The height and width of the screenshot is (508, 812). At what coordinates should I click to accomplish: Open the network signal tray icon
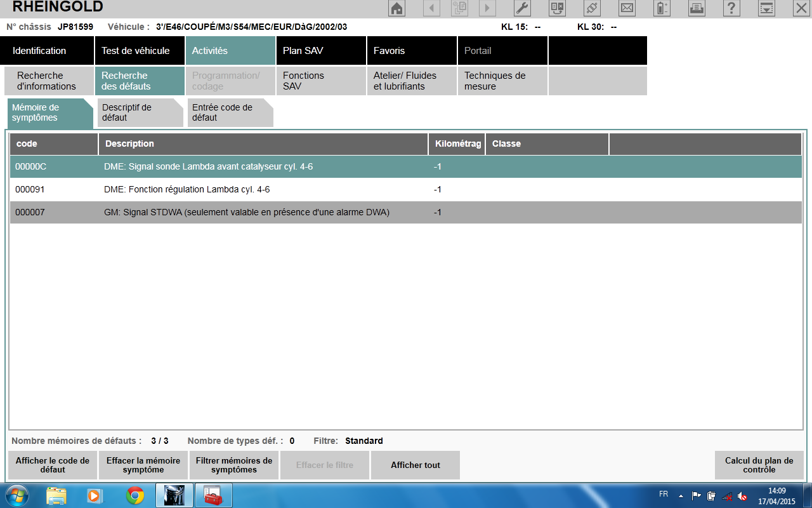point(727,496)
